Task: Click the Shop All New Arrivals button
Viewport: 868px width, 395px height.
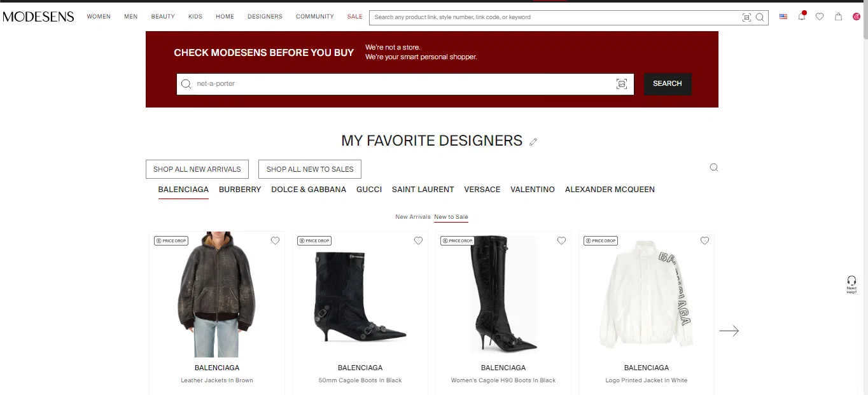Action: pyautogui.click(x=197, y=169)
